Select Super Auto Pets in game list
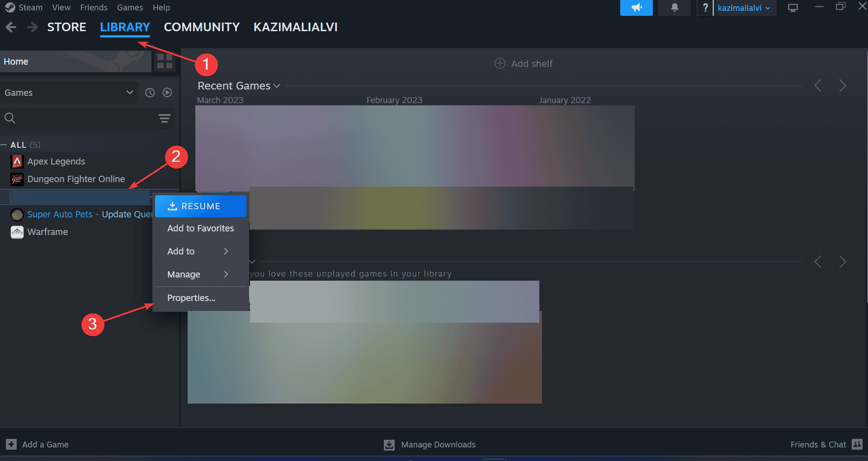This screenshot has width=868, height=461. tap(60, 214)
